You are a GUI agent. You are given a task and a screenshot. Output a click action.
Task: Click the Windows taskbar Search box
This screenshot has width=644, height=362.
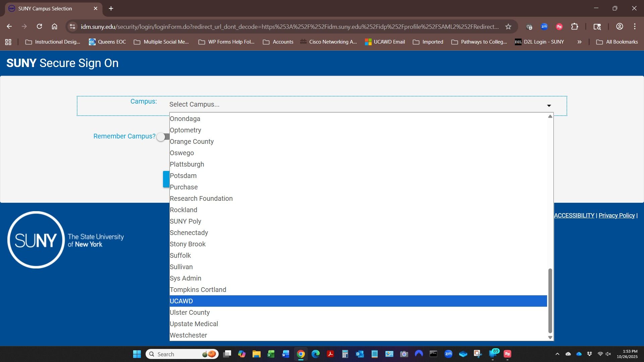click(x=182, y=354)
